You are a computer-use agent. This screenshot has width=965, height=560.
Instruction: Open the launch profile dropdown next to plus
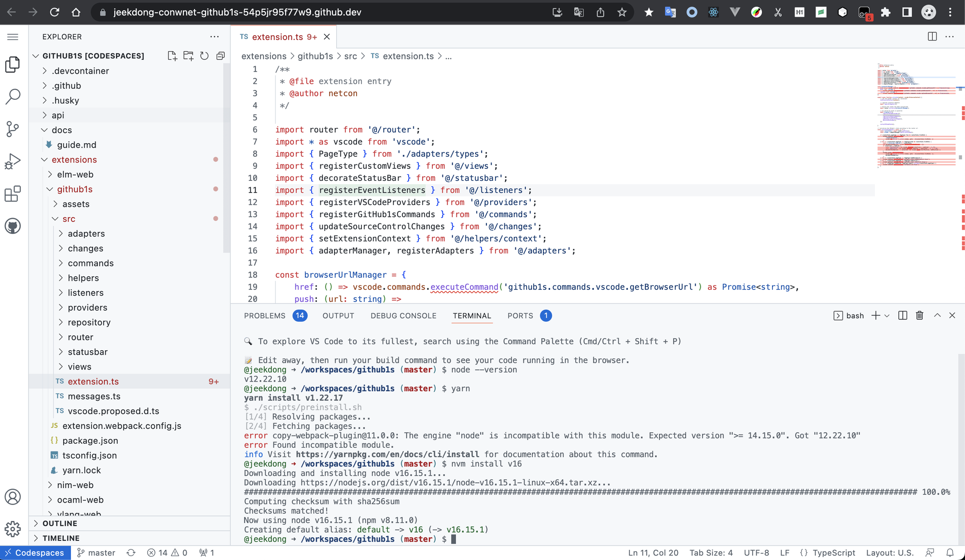coord(887,315)
